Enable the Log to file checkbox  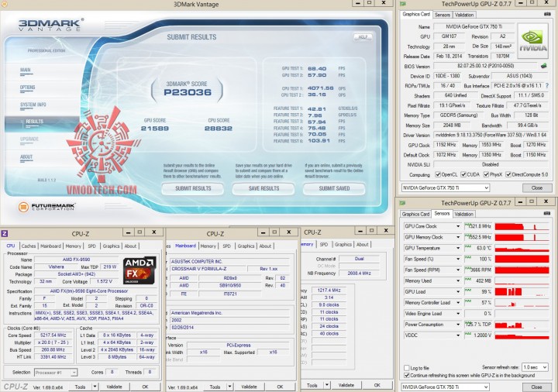click(406, 368)
